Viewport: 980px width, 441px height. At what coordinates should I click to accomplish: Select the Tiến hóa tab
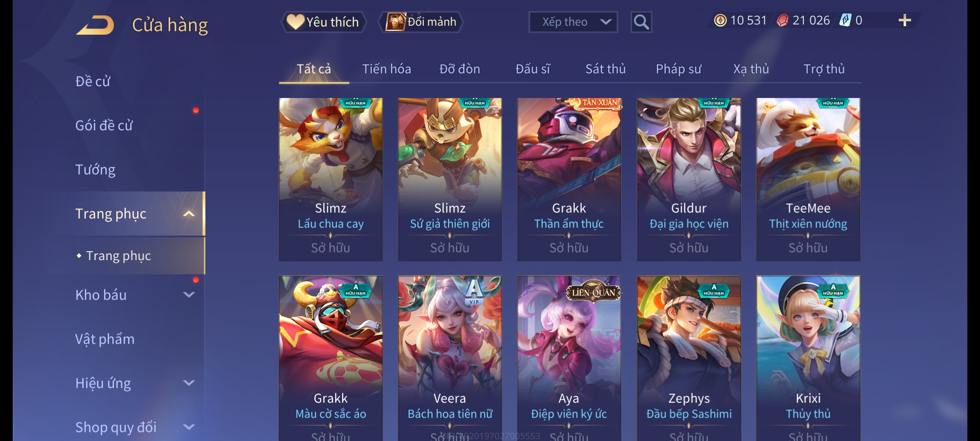tap(386, 69)
